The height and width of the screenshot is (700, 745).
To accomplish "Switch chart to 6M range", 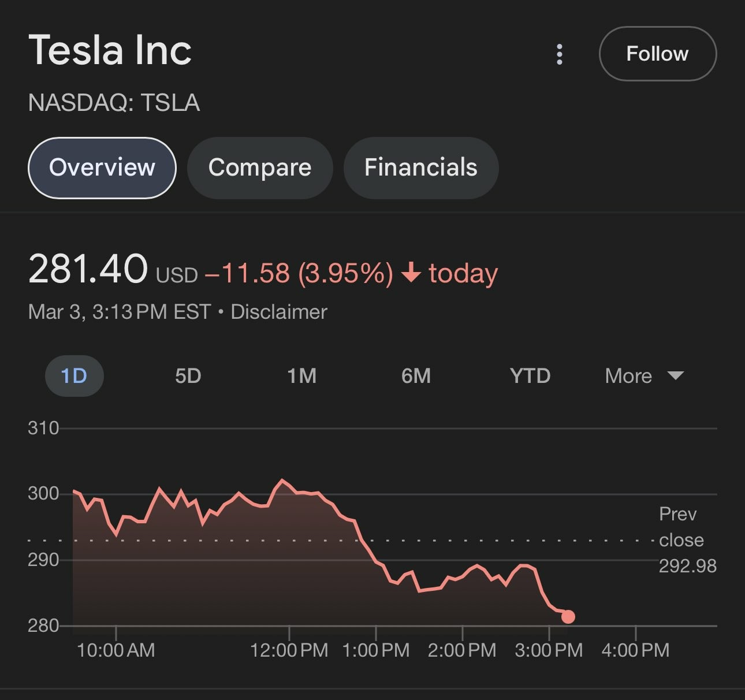I will click(x=416, y=376).
